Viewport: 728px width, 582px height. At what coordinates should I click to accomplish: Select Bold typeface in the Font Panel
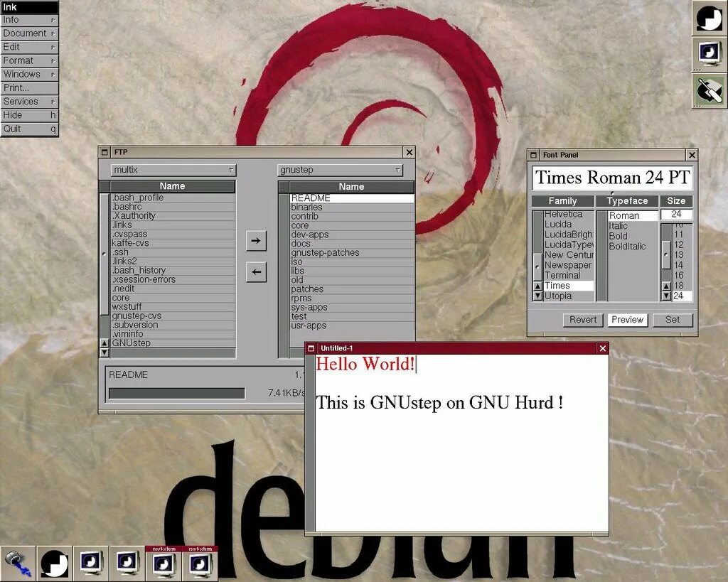pos(633,236)
